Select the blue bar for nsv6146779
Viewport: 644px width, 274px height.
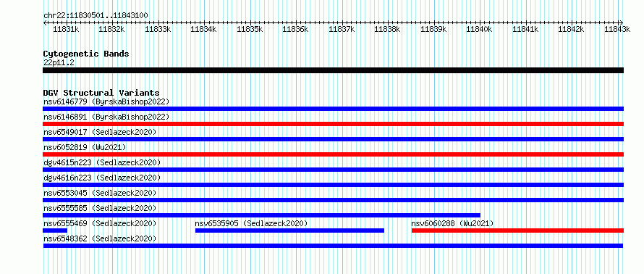pos(333,109)
